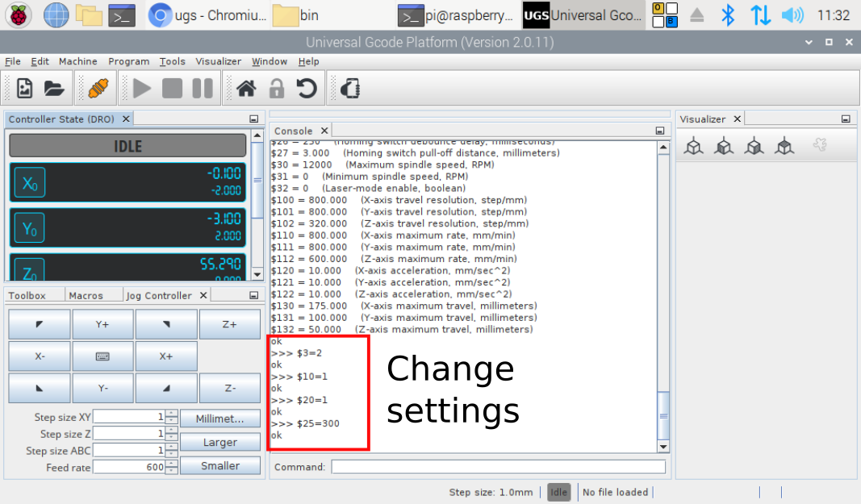Decrease Feed rate with down stepper
The height and width of the screenshot is (504, 861).
tap(171, 470)
